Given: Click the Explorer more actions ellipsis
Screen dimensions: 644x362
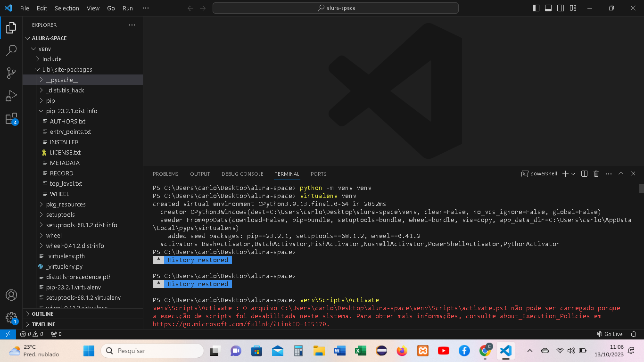Looking at the screenshot, I should 132,25.
